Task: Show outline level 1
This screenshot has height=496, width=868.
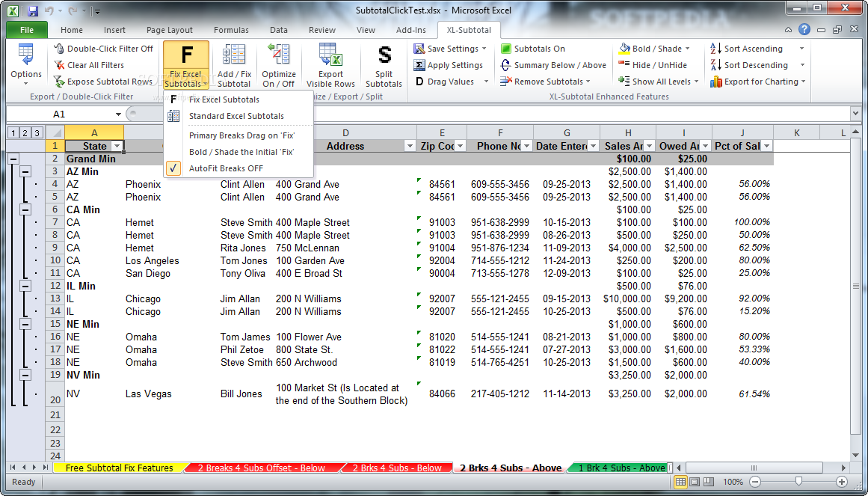Action: (13, 133)
